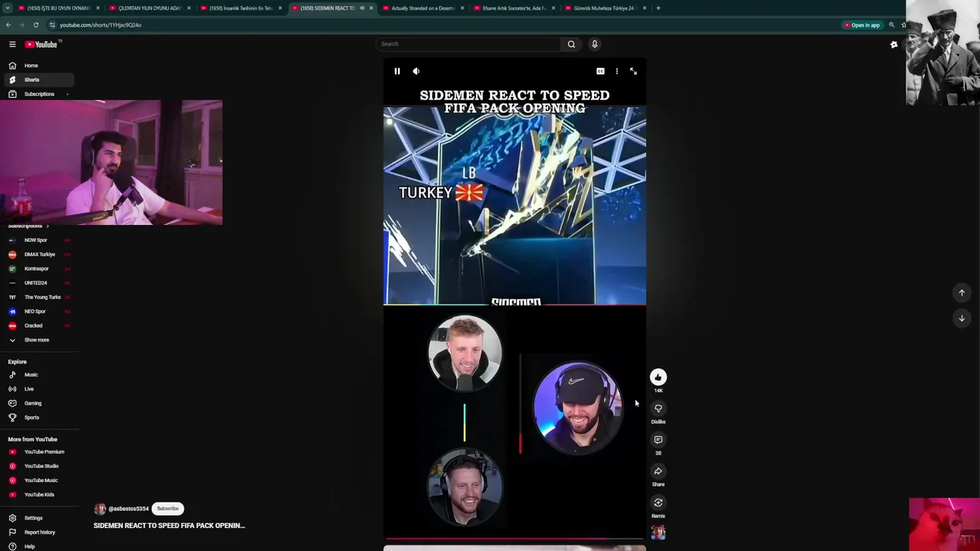Open the @asbestos5354 channel name

[129, 509]
